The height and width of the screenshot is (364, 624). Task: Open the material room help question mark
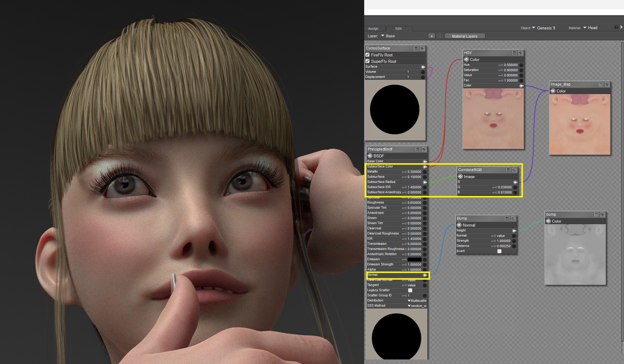(x=616, y=27)
